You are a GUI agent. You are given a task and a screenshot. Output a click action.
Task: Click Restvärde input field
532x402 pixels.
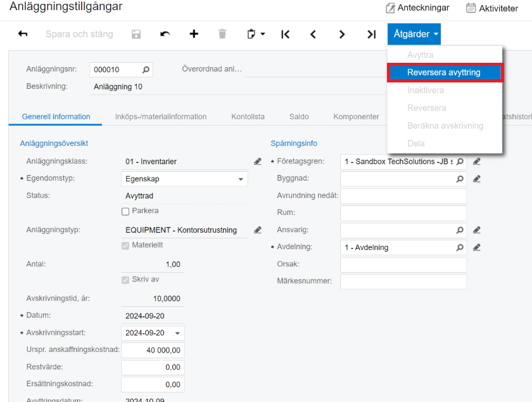pyautogui.click(x=153, y=367)
